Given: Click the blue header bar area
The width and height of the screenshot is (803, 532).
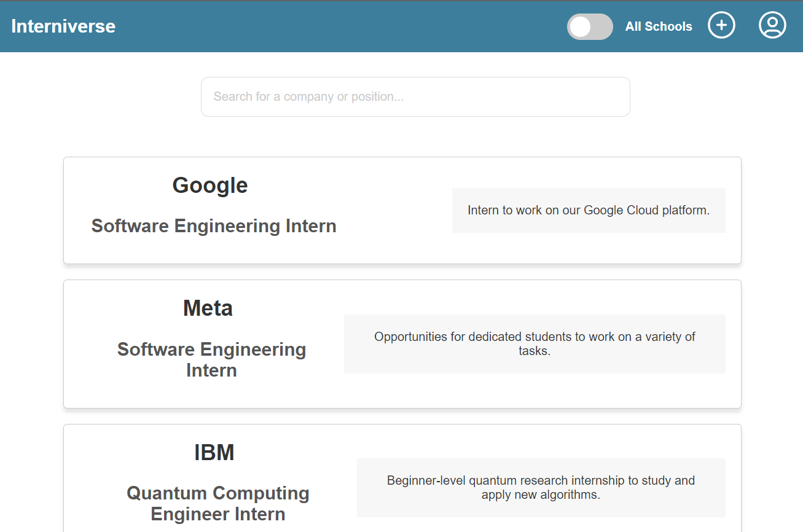Looking at the screenshot, I should click(344, 26).
